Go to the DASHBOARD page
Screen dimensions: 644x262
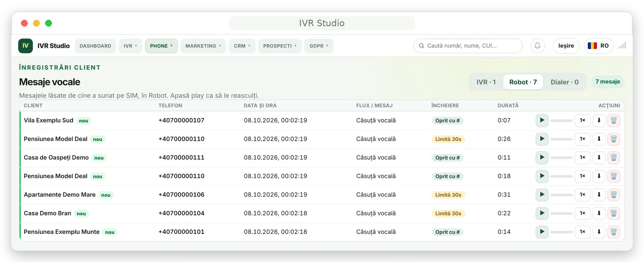tap(95, 46)
